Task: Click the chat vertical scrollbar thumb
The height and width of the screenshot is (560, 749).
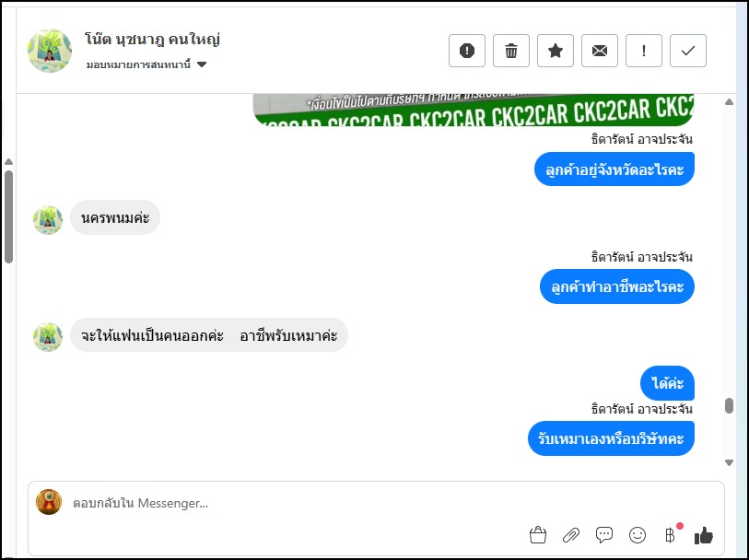Action: click(729, 405)
